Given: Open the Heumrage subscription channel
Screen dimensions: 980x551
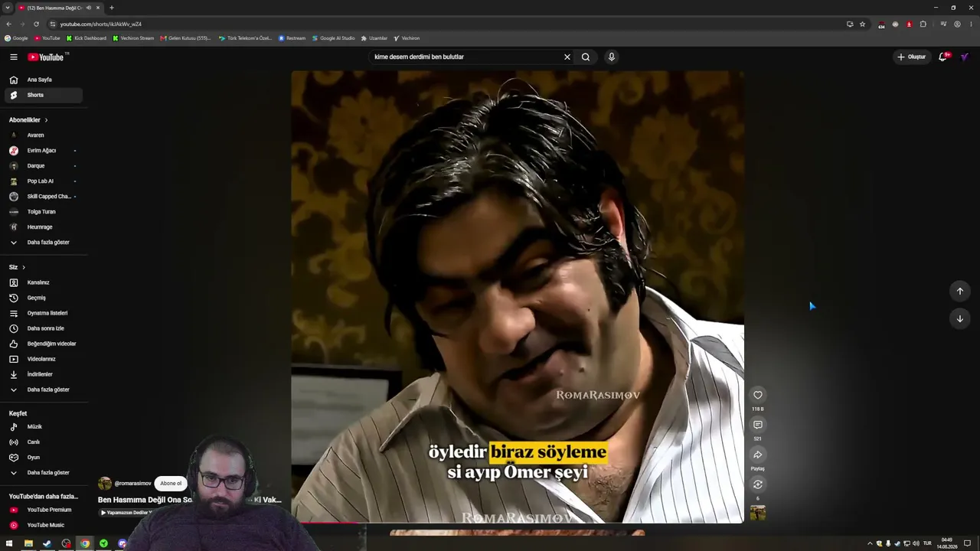Looking at the screenshot, I should 44,227.
